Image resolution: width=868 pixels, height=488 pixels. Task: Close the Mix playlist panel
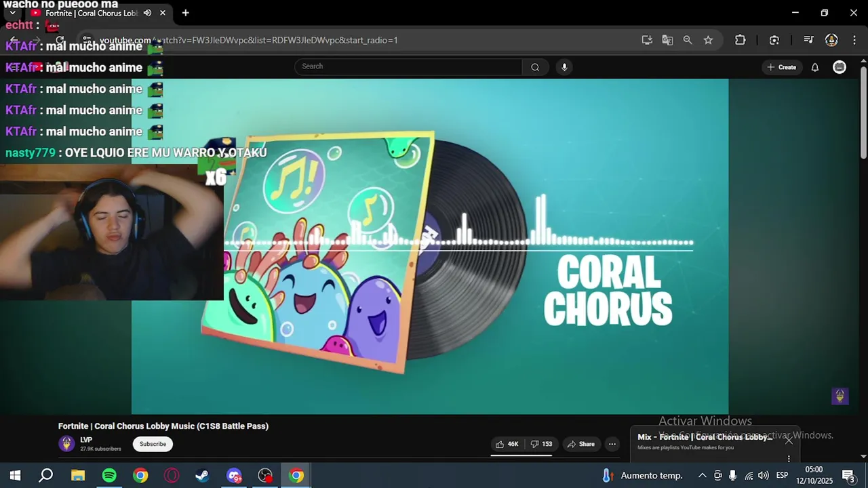789,441
